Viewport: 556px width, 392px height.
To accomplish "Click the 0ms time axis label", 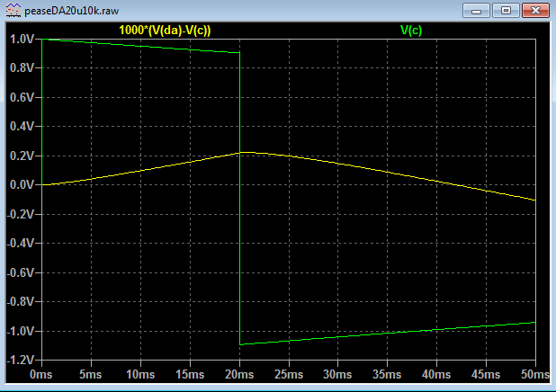I will click(40, 375).
